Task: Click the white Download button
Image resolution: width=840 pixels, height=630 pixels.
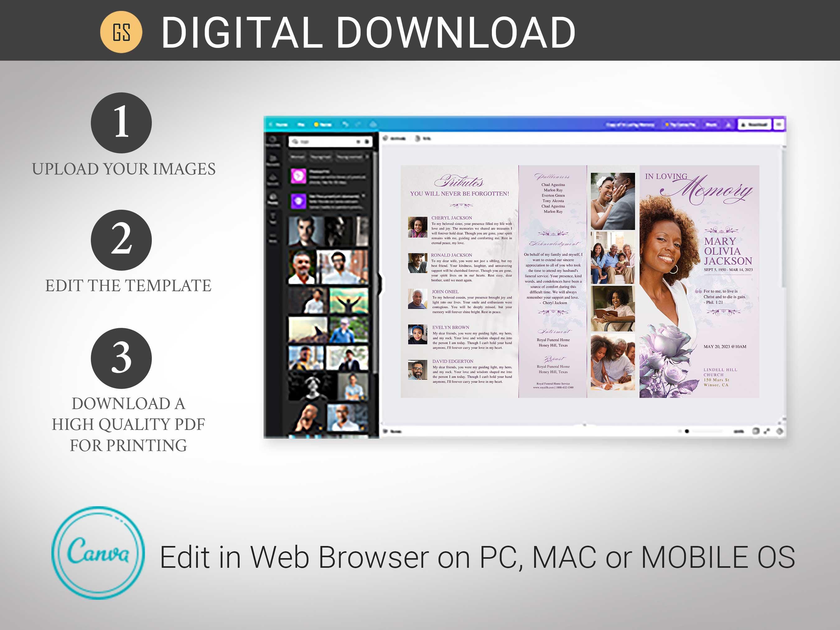Action: [x=754, y=124]
